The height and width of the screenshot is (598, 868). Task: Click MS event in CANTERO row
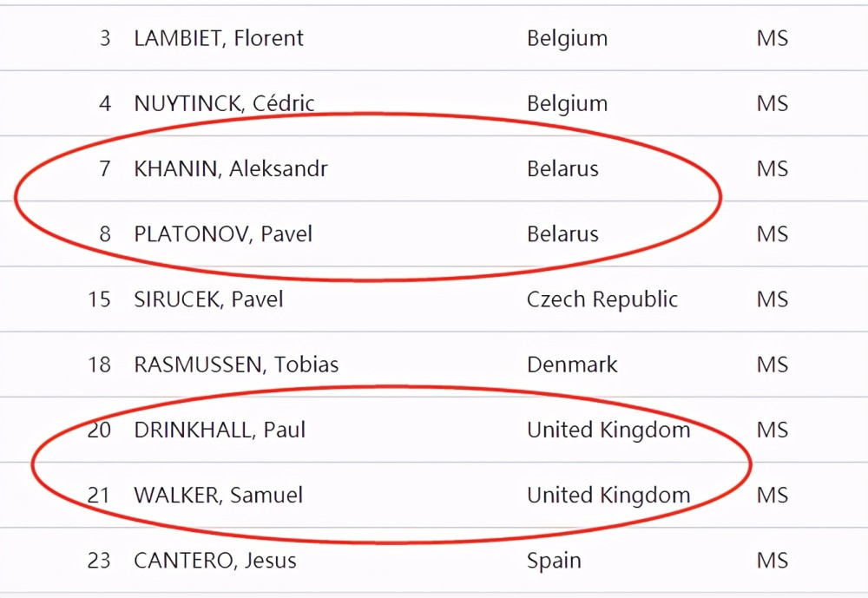click(773, 561)
